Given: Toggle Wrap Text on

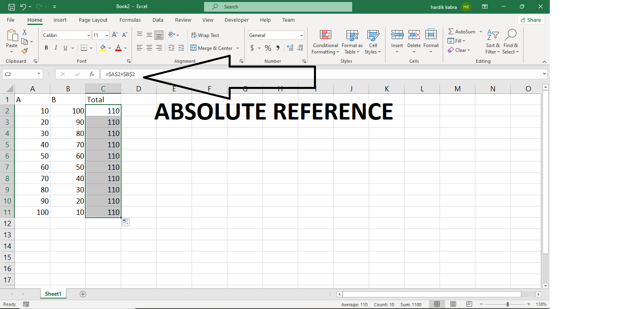Looking at the screenshot, I should click(x=205, y=35).
